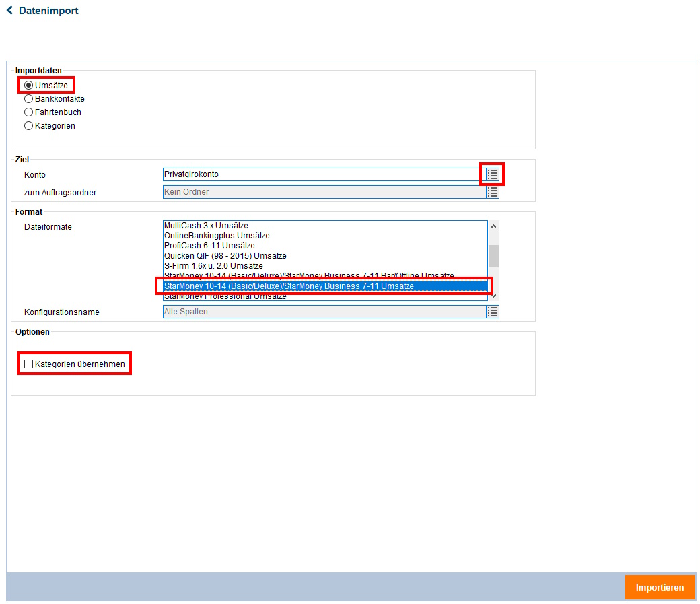Select StarMoney Business 7-11 Umsätze entry
This screenshot has width=700, height=604.
click(289, 286)
